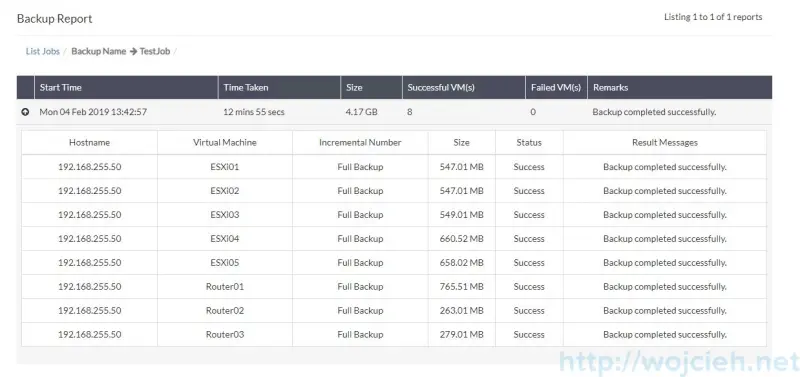Select the Router01 virtual machine cell
The width and height of the screenshot is (800, 377).
coord(225,287)
